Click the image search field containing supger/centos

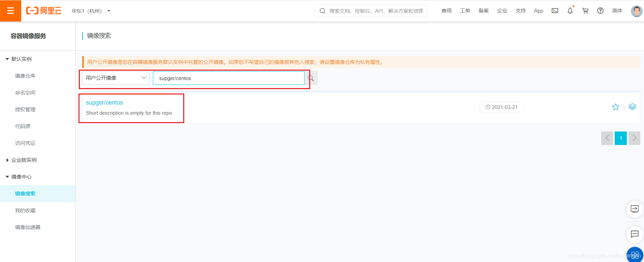pos(229,78)
